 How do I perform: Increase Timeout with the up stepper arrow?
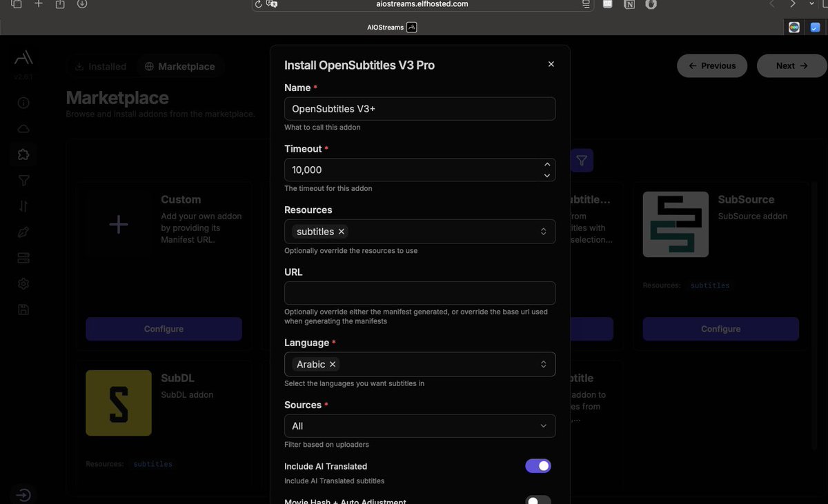coord(547,165)
